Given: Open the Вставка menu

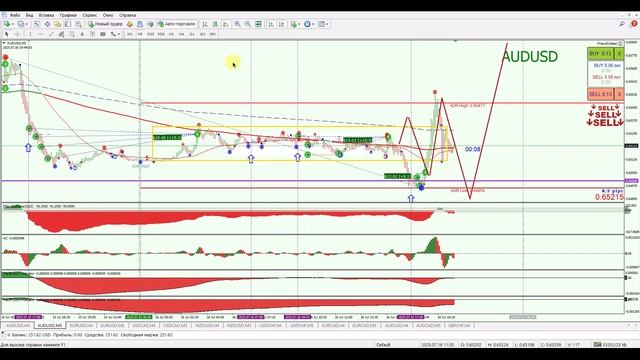Looking at the screenshot, I should coord(46,15).
